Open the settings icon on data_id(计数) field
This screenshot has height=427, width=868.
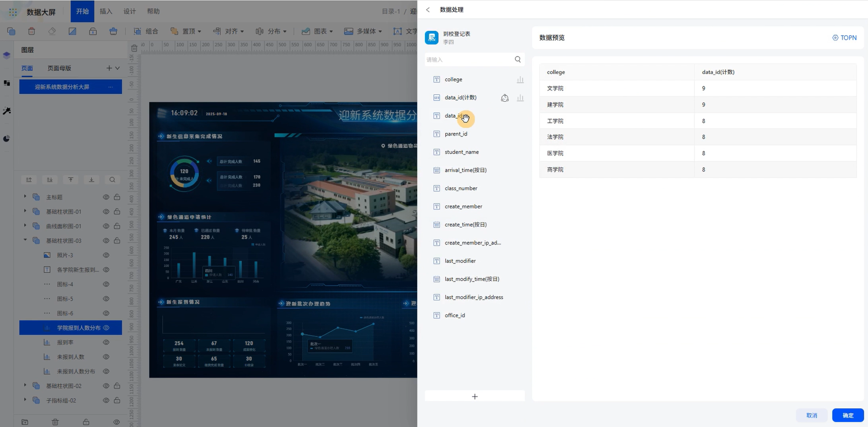[x=505, y=98]
